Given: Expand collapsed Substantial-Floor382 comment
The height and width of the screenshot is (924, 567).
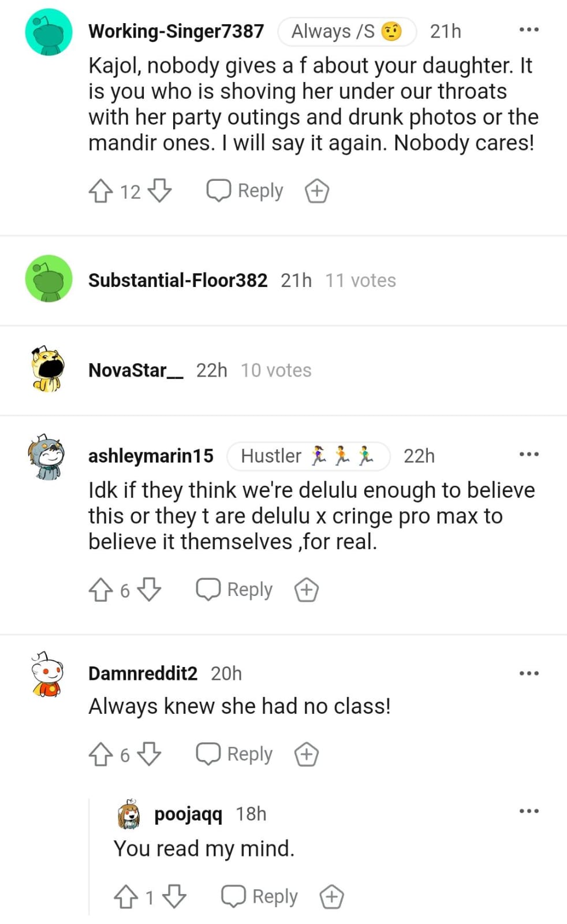Looking at the screenshot, I should tap(283, 281).
